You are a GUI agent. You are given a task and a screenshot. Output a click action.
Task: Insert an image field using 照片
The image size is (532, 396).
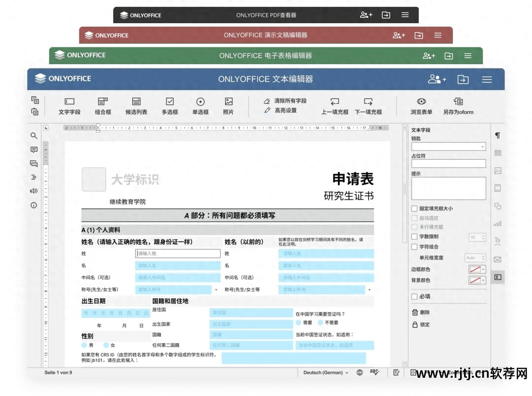(x=229, y=105)
